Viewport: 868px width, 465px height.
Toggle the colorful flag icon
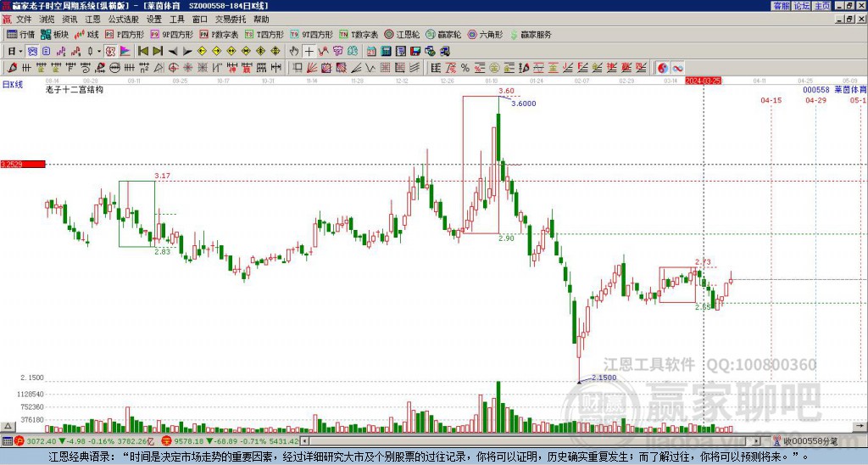click(x=125, y=52)
